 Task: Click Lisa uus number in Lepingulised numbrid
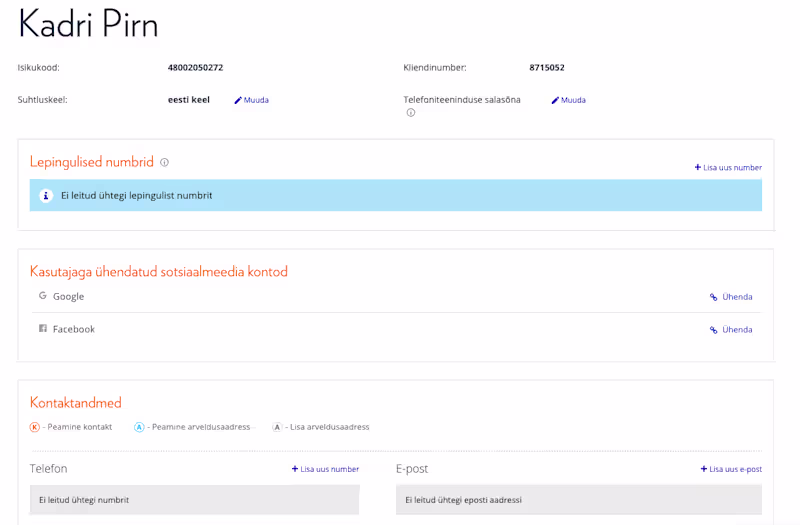pyautogui.click(x=728, y=167)
